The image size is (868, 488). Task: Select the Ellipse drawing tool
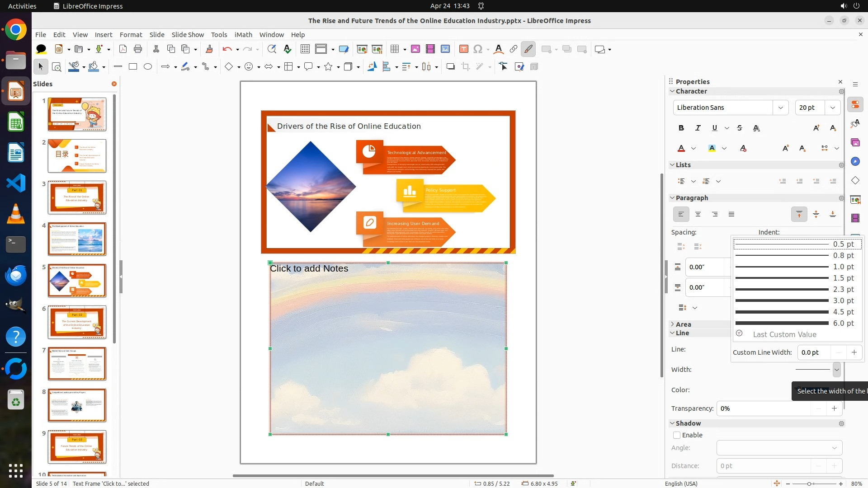pos(148,67)
